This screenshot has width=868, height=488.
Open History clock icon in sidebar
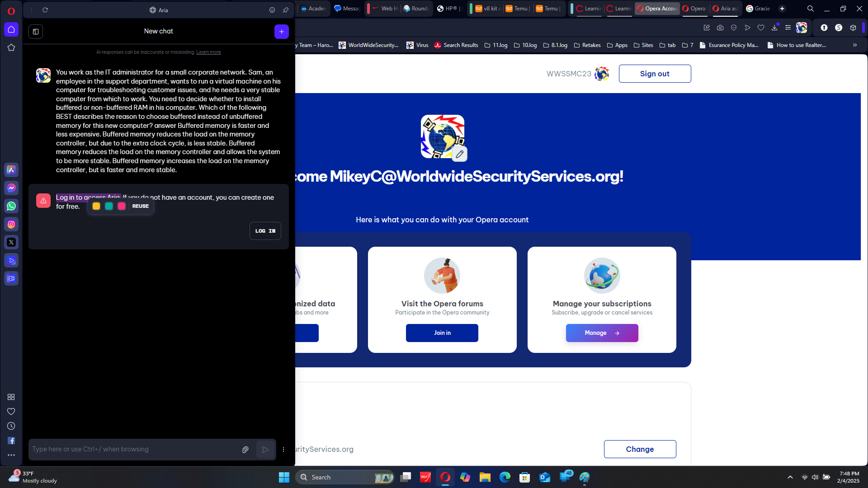click(x=11, y=426)
